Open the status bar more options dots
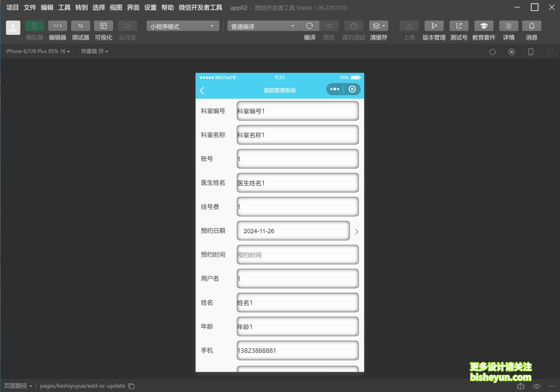This screenshot has width=560, height=392. 552,386
